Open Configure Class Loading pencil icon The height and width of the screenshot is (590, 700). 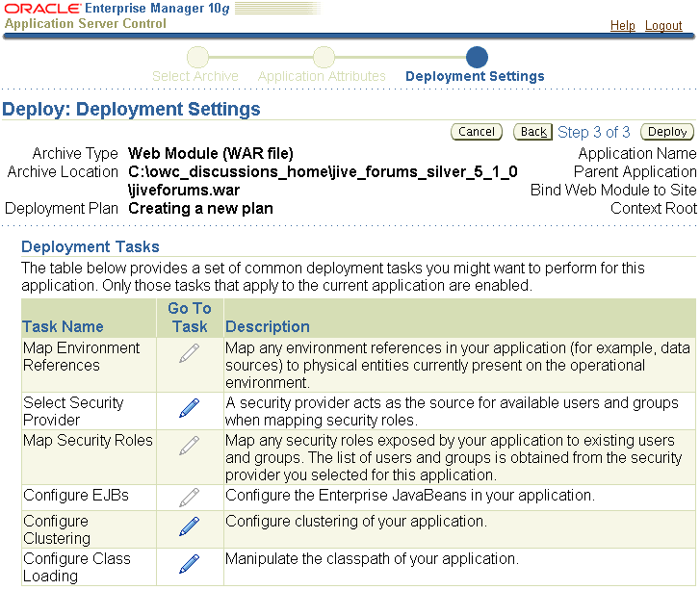[x=190, y=564]
